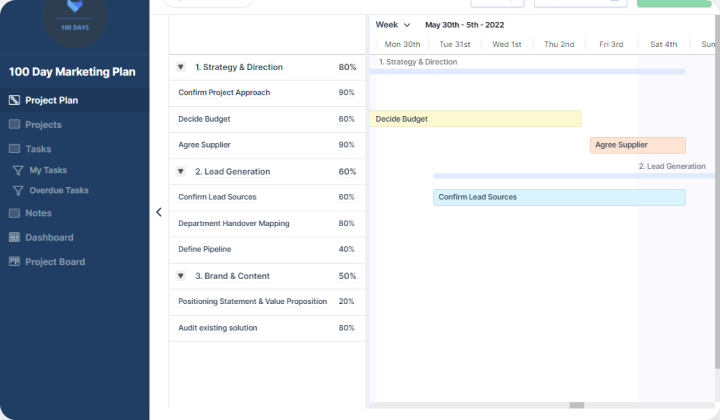720x420 pixels.
Task: Select the Confirm Lead Sources Gantt bar
Action: [558, 197]
